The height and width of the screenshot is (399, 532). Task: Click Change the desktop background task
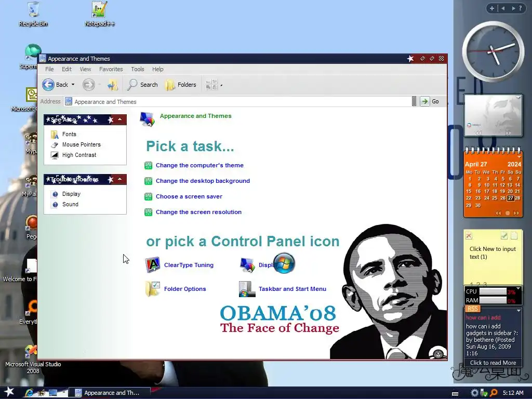203,181
